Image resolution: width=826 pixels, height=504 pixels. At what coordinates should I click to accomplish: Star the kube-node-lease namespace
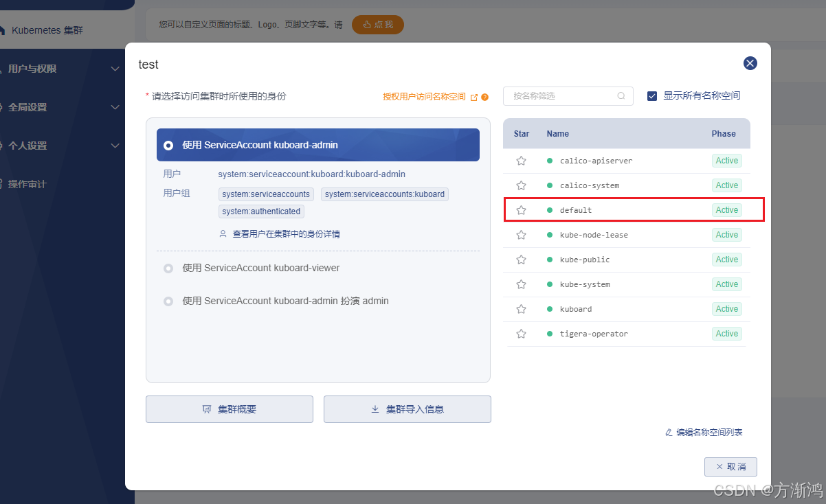pos(521,235)
